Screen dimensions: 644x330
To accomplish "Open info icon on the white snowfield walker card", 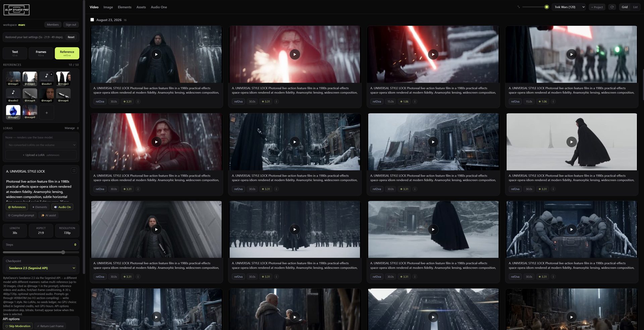I will [553, 189].
